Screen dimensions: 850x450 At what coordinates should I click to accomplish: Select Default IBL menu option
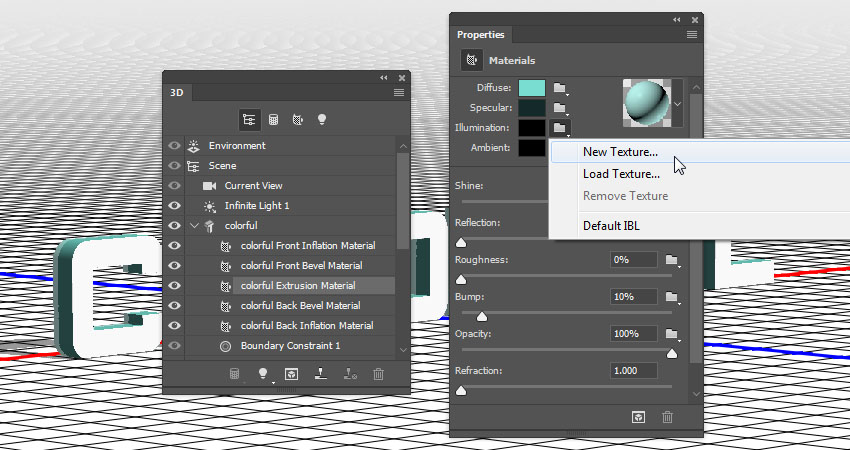tap(612, 225)
